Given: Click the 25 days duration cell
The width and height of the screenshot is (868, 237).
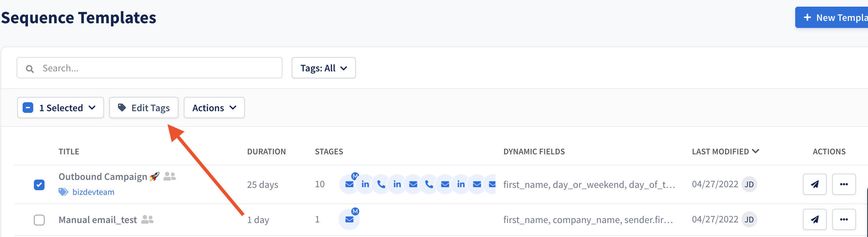Looking at the screenshot, I should tap(263, 185).
